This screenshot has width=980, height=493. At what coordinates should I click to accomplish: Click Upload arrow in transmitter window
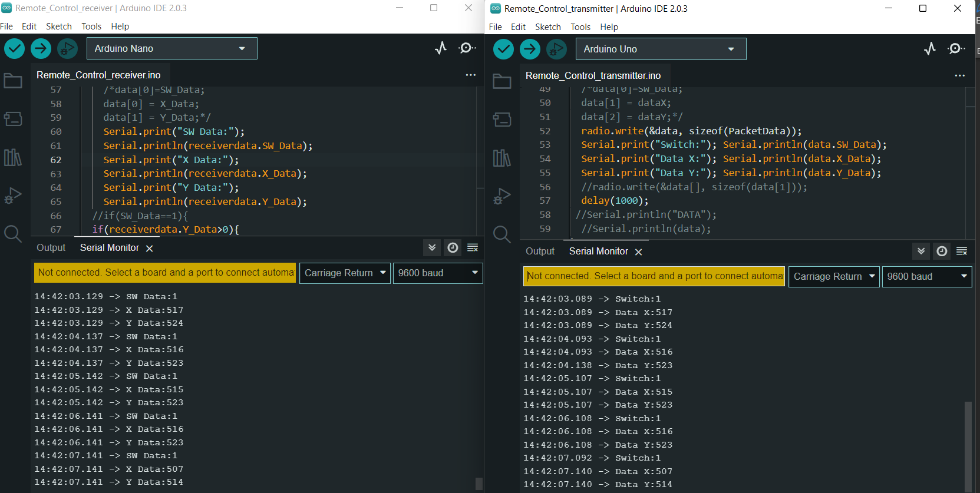(530, 49)
